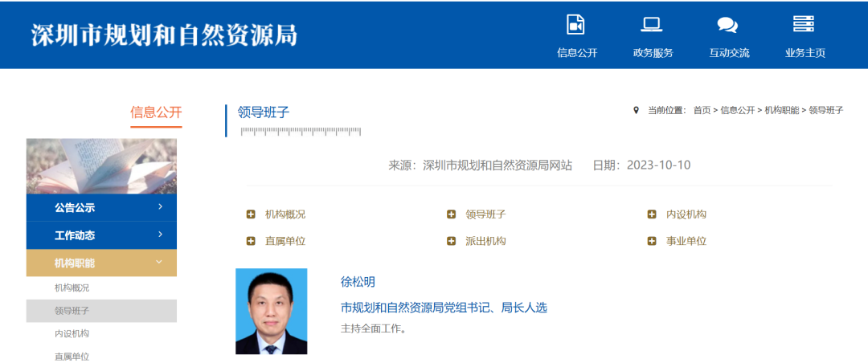
Task: Click the open book sidebar banner image
Action: [101, 166]
